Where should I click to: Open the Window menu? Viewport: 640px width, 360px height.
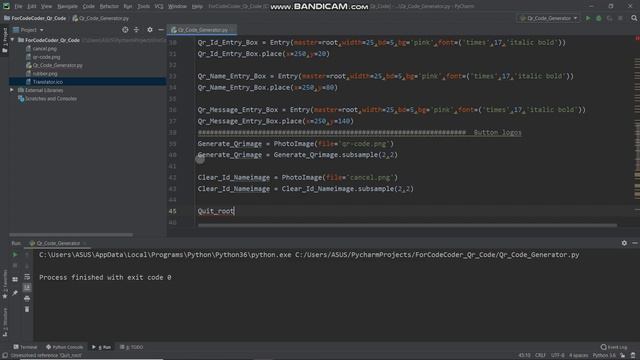(x=177, y=7)
